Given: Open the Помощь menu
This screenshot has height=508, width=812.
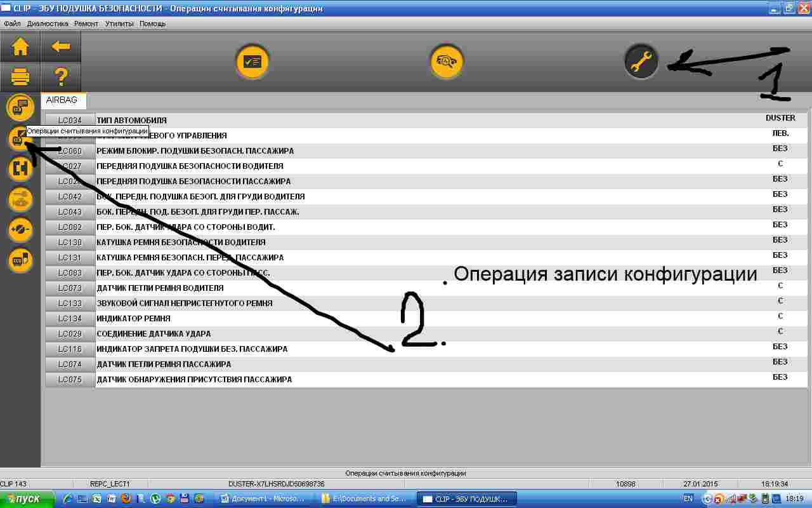Looking at the screenshot, I should [152, 23].
